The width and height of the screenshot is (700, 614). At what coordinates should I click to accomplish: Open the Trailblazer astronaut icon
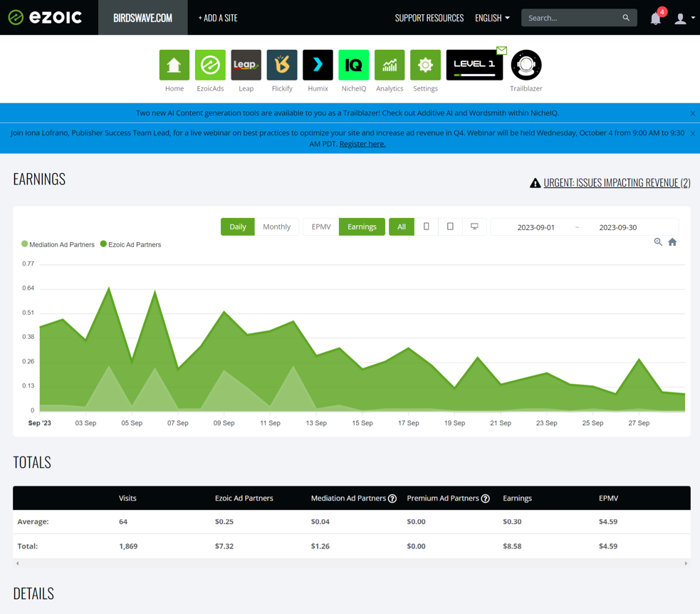tap(526, 66)
